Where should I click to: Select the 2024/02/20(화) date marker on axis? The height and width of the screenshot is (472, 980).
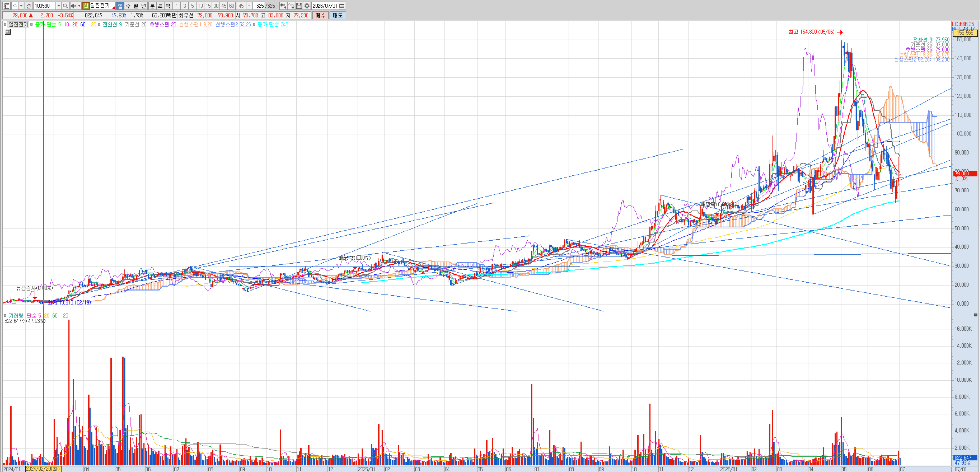click(x=43, y=469)
